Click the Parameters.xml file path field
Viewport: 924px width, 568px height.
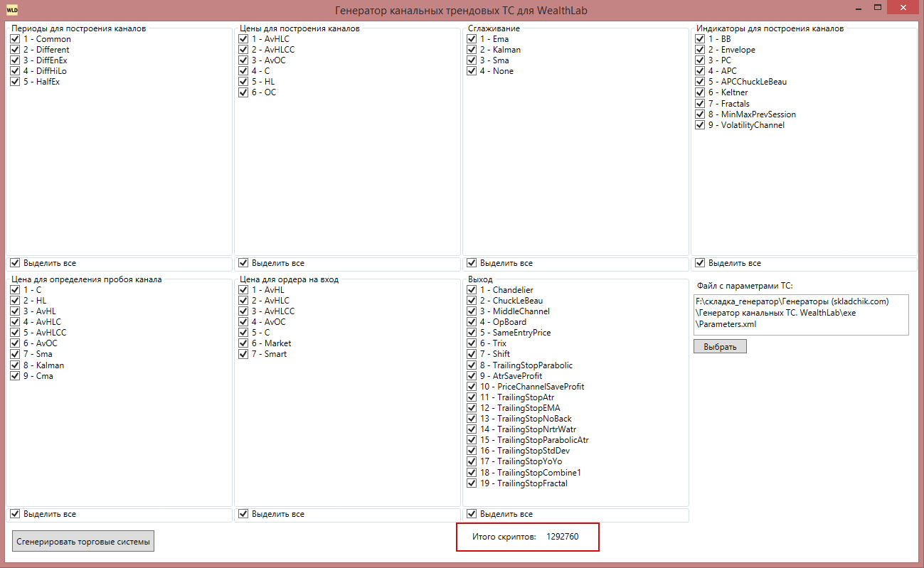click(801, 314)
